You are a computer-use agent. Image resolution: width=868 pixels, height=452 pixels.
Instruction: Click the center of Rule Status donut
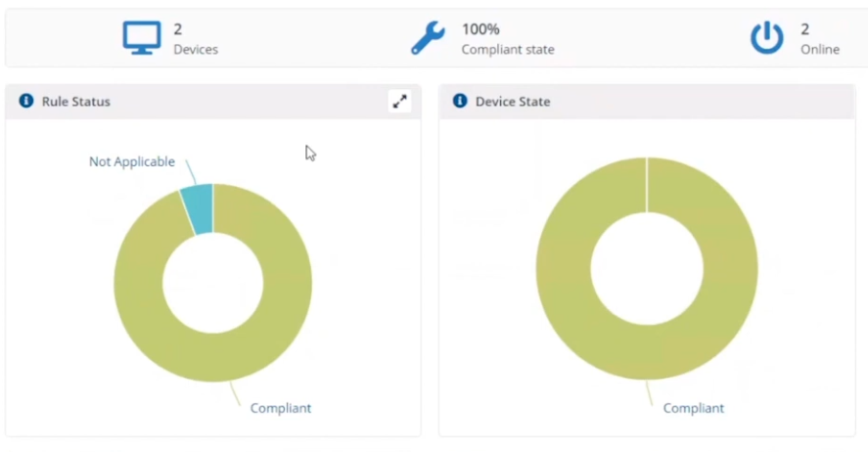[x=213, y=283]
